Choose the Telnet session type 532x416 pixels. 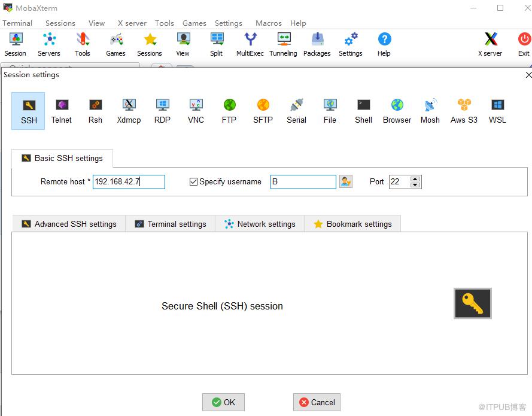[x=62, y=111]
